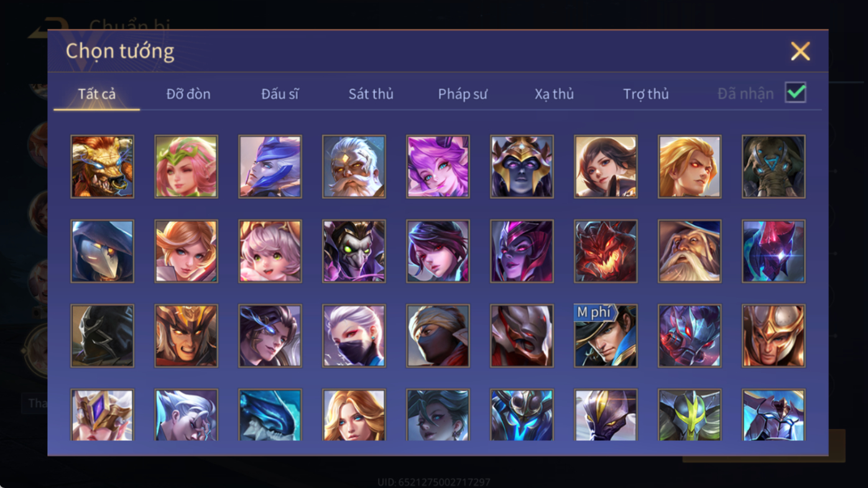Select the orange lion beast hero portrait
This screenshot has width=868, height=488.
pyautogui.click(x=102, y=167)
